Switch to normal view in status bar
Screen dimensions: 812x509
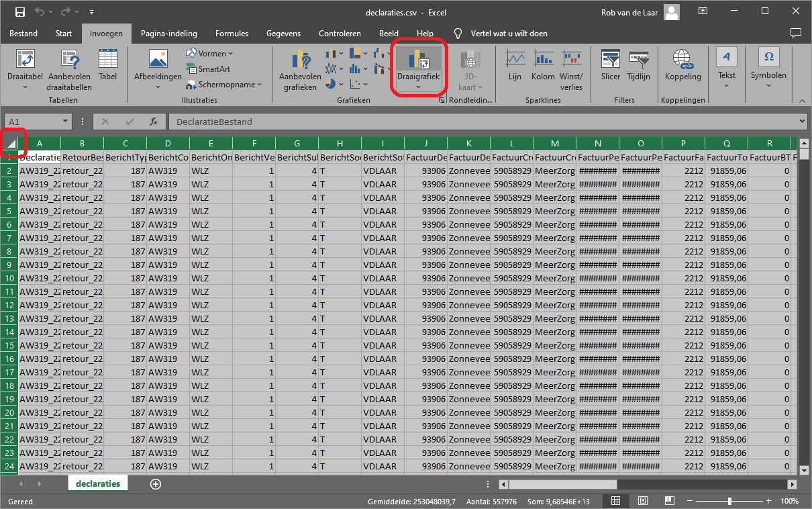tap(615, 501)
